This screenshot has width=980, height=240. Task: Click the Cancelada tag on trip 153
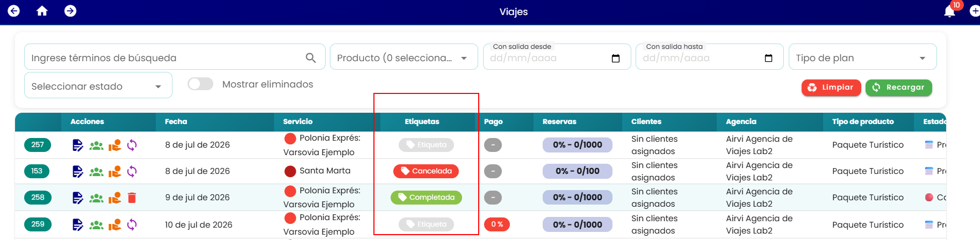click(x=426, y=171)
